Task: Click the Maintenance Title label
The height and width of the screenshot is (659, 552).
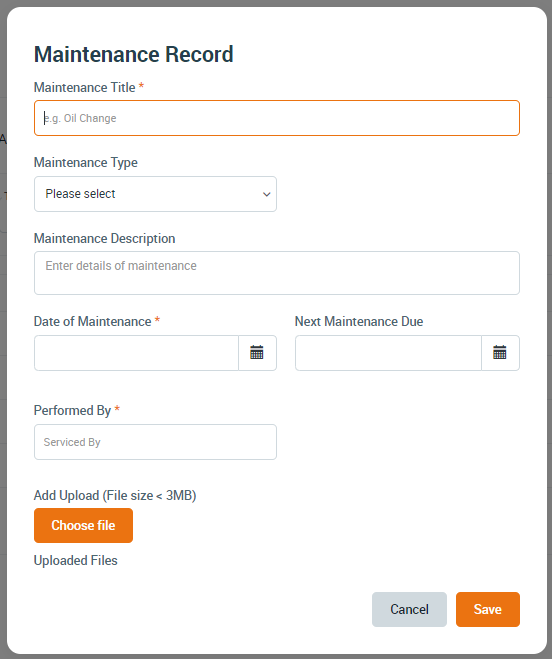Action: pyautogui.click(x=85, y=87)
